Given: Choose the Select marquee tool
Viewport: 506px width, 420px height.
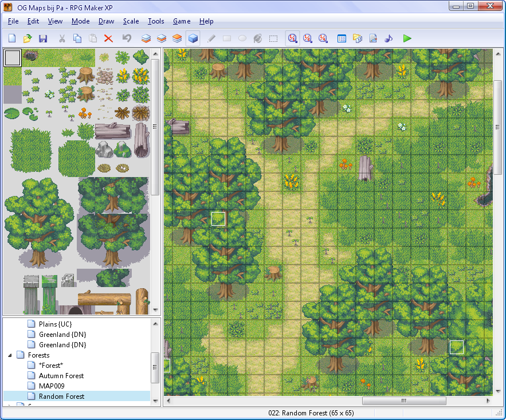Looking at the screenshot, I should click(273, 38).
